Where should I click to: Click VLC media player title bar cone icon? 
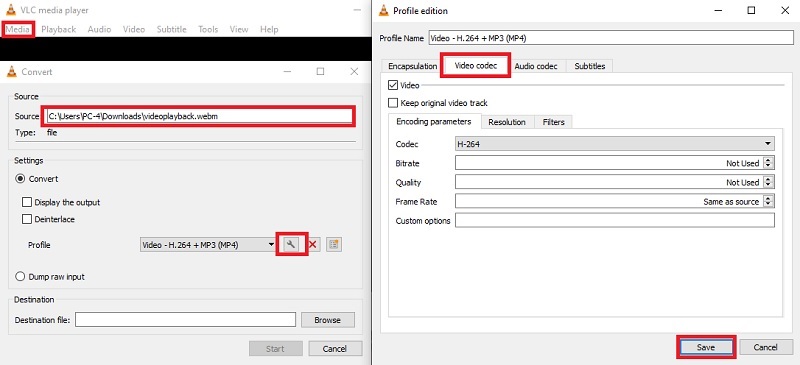[x=10, y=10]
